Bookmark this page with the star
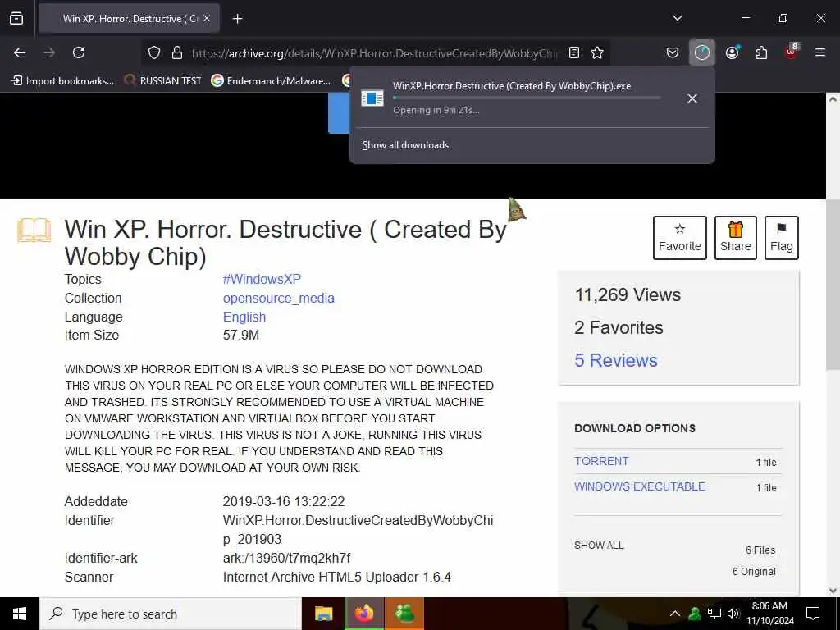Screen dimensions: 840x630 [x=597, y=52]
